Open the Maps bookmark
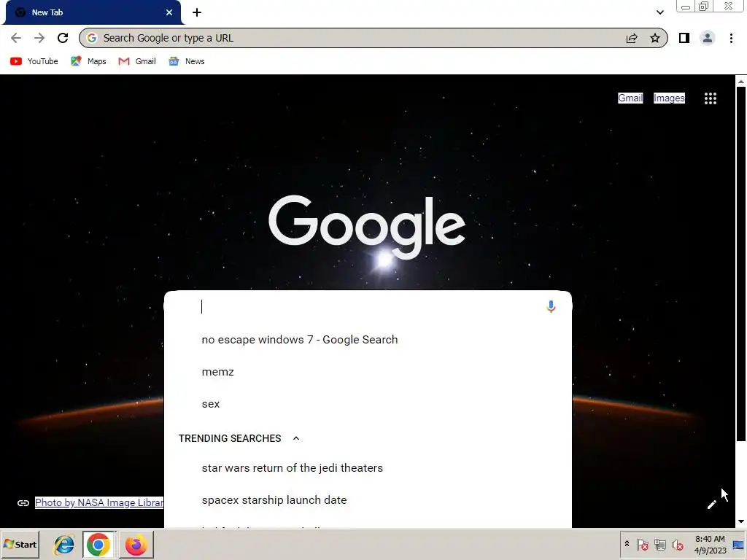The width and height of the screenshot is (747, 560). (88, 61)
